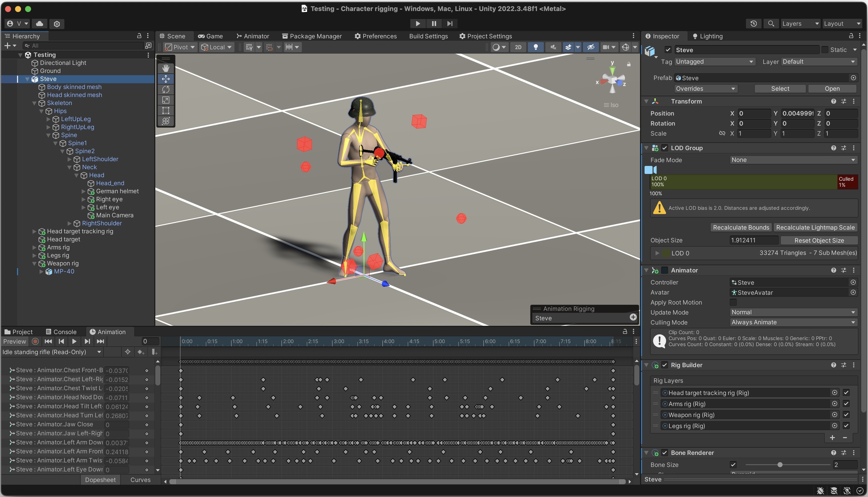This screenshot has height=497, width=868.
Task: Disable the LOD Group component checkbox
Action: pos(664,148)
